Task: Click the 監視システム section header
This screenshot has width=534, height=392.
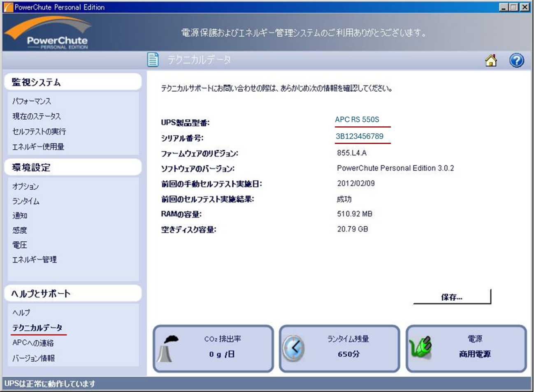Action: [x=73, y=82]
